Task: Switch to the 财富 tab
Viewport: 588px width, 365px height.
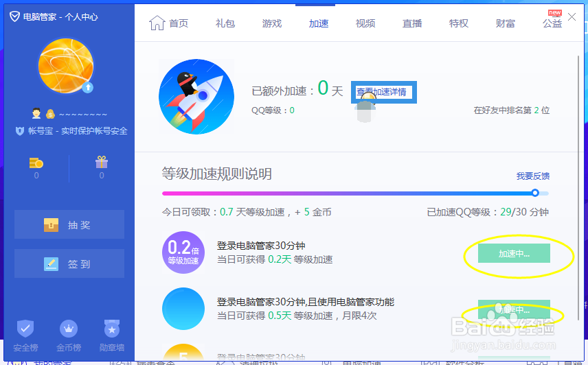Action: [506, 23]
